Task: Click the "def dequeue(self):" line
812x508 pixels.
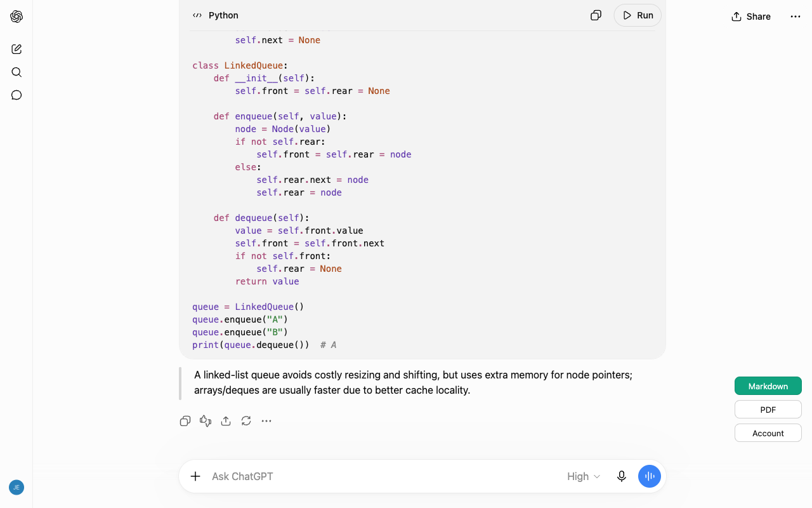Action: pos(261,218)
